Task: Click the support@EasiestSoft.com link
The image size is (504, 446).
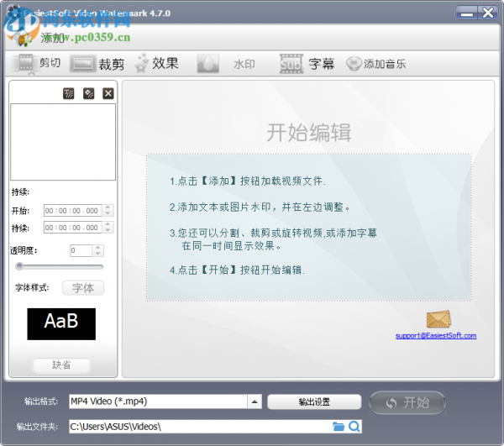Action: click(x=436, y=336)
